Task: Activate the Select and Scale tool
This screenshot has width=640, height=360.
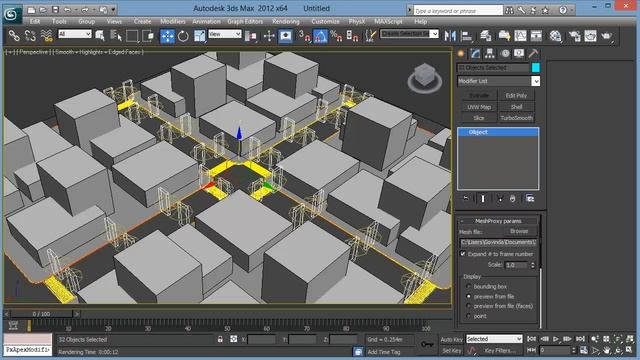Action: tap(200, 36)
